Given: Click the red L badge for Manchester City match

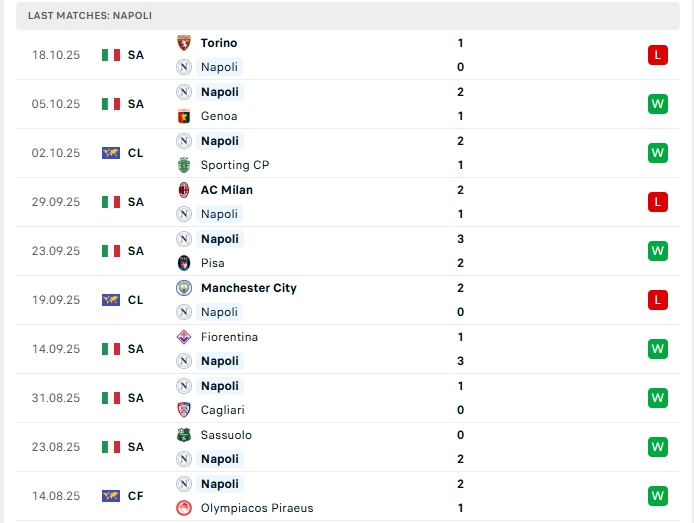Looking at the screenshot, I should tap(657, 300).
